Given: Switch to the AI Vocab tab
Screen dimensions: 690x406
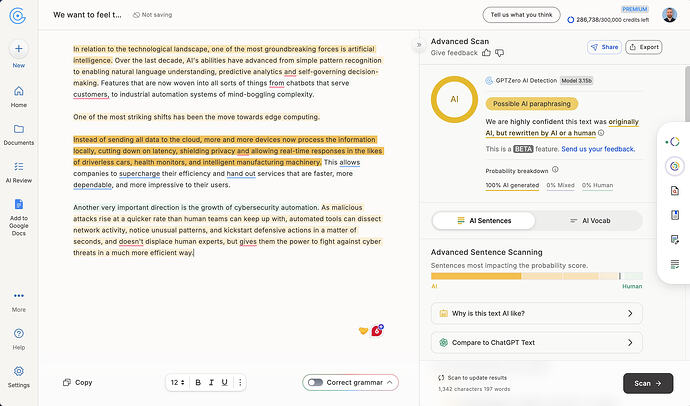Looking at the screenshot, I should point(590,220).
